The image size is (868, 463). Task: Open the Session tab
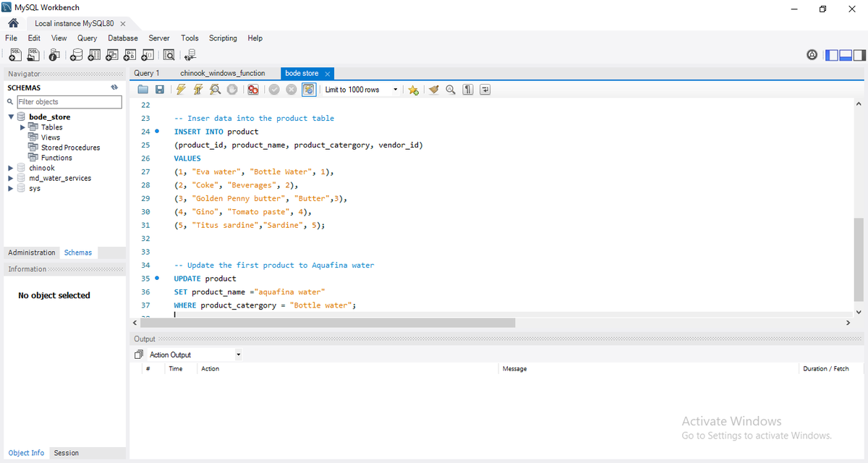[66, 453]
